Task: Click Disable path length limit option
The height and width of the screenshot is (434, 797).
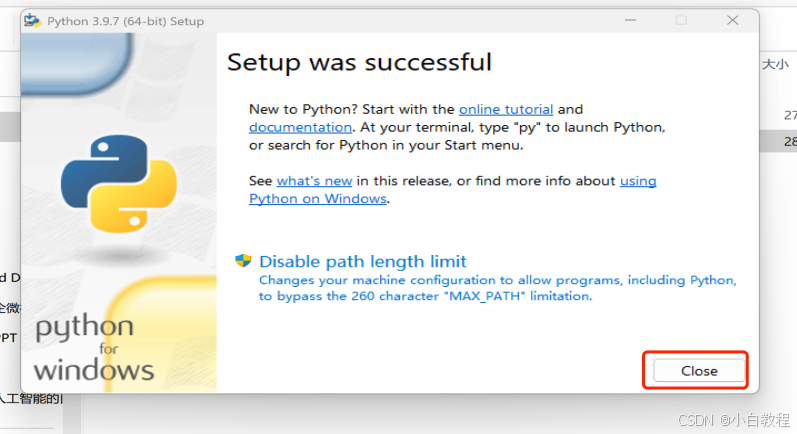Action: point(362,261)
